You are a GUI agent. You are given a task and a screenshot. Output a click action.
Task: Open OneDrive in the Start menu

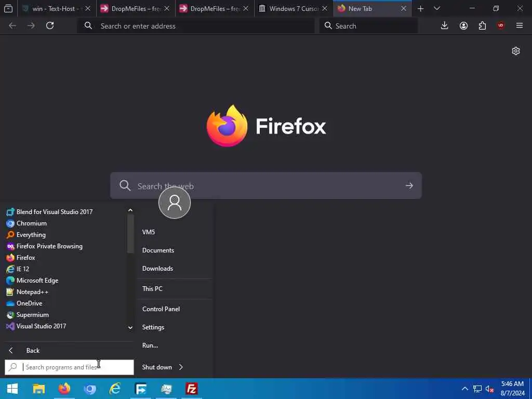24,303
